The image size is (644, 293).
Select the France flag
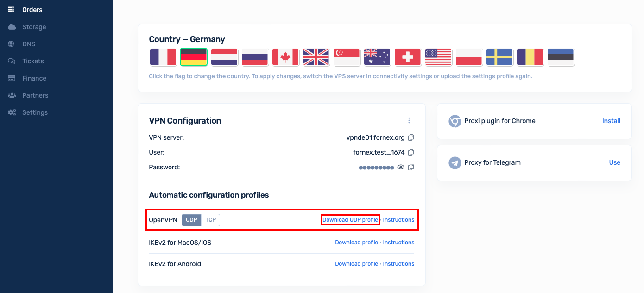coord(163,57)
